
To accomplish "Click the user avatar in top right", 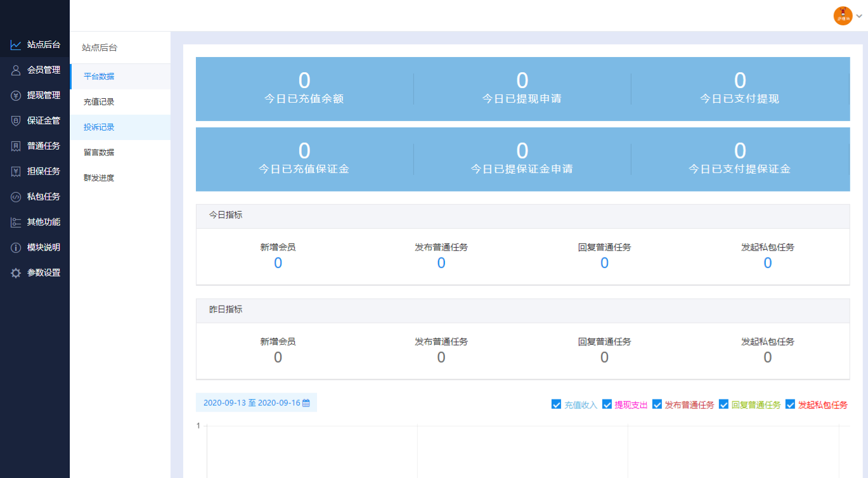I will 843,16.
